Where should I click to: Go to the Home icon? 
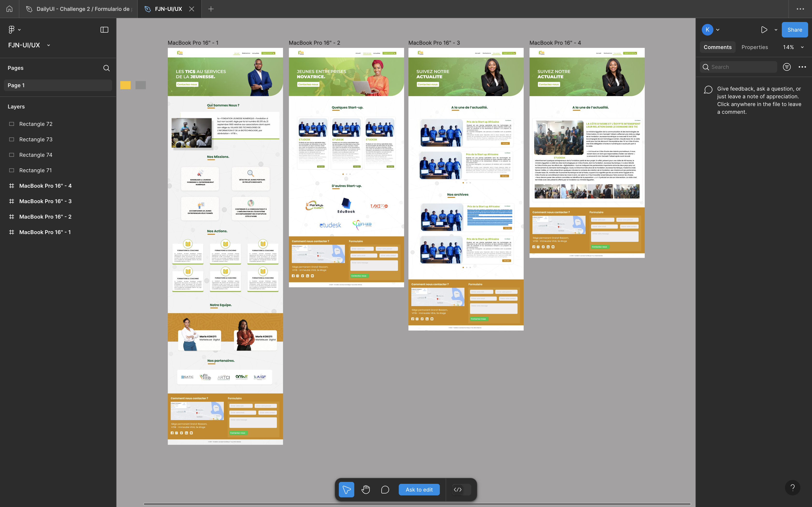(x=9, y=9)
